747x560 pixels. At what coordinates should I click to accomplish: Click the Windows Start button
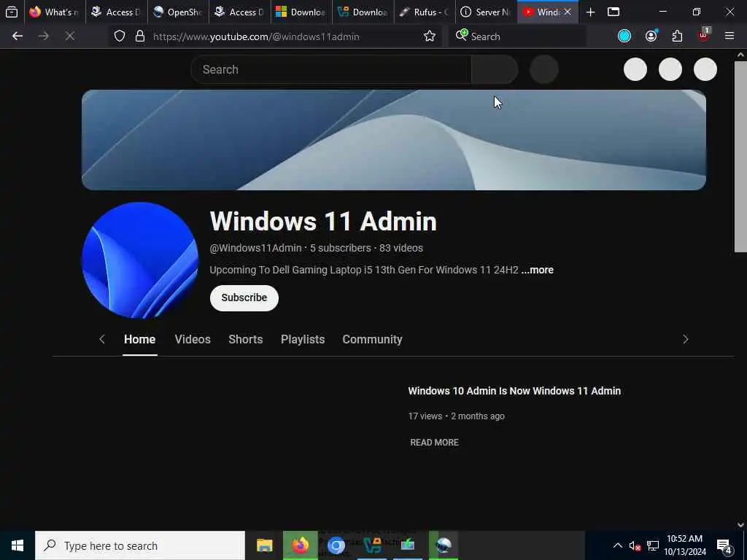tap(18, 545)
